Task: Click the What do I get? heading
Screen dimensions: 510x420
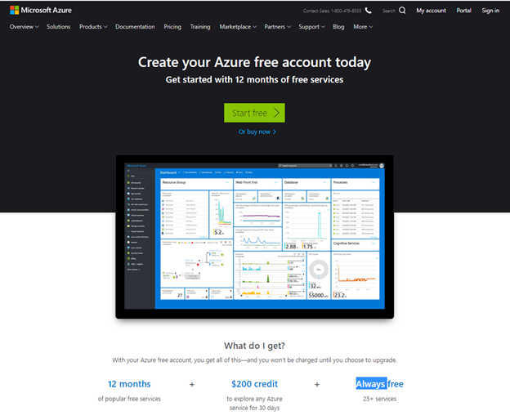Action: pyautogui.click(x=255, y=346)
